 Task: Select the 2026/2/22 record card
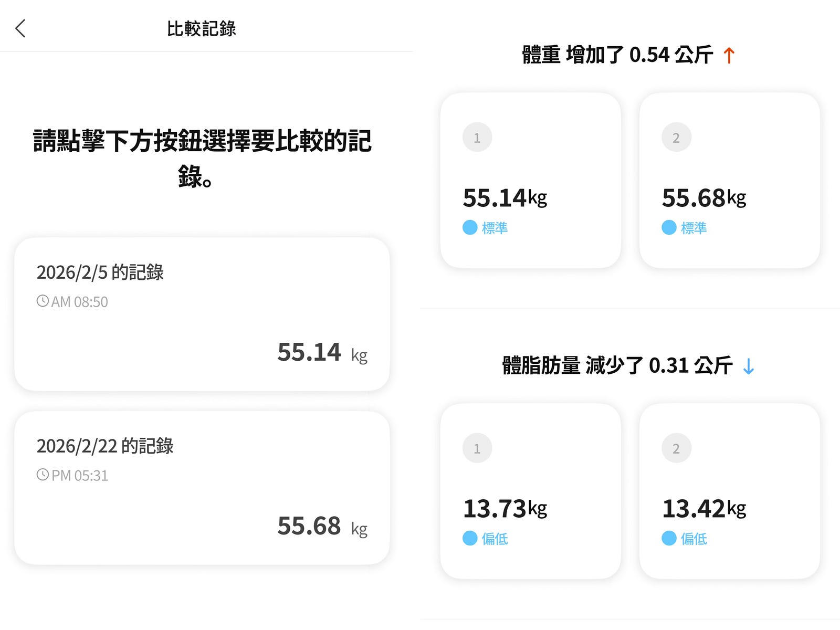(x=202, y=488)
